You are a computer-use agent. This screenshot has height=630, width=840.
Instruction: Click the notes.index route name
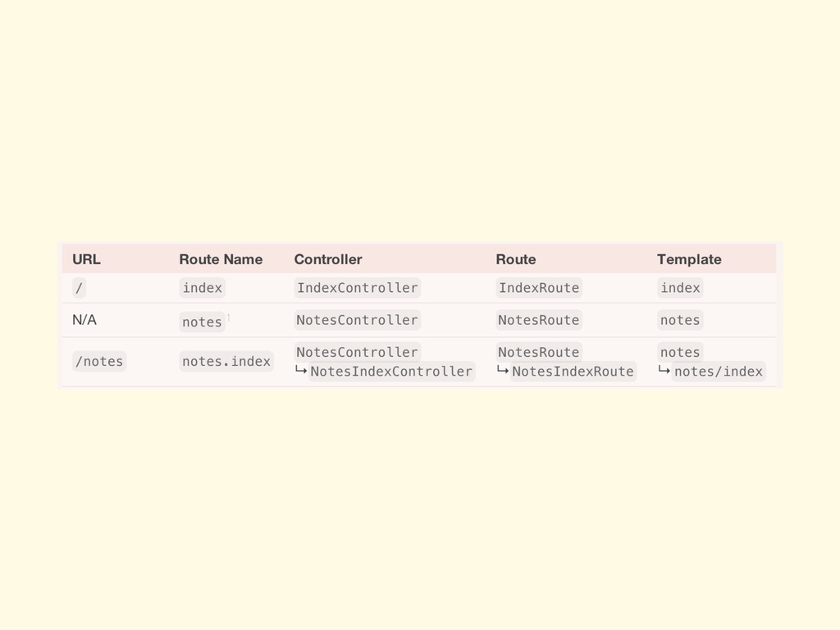point(226,362)
